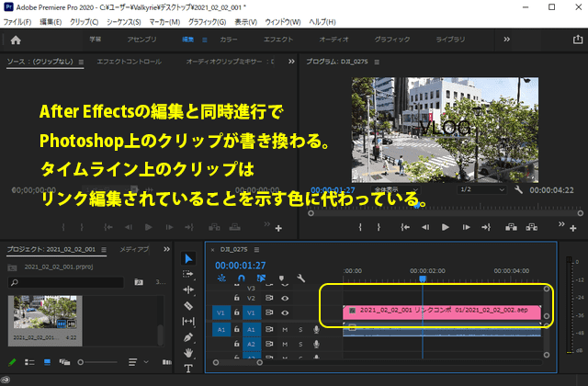This screenshot has width=588, height=386.
Task: Select the Selection tool arrow
Action: (x=188, y=258)
